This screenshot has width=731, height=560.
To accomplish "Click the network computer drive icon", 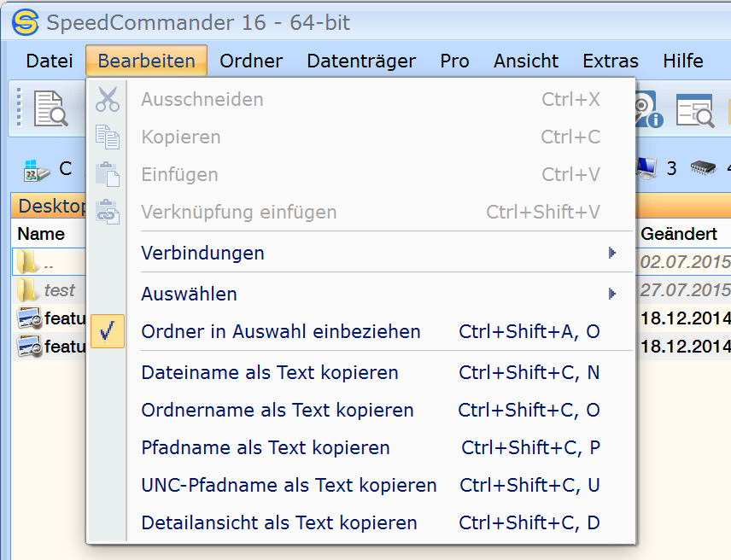I will pos(646,169).
